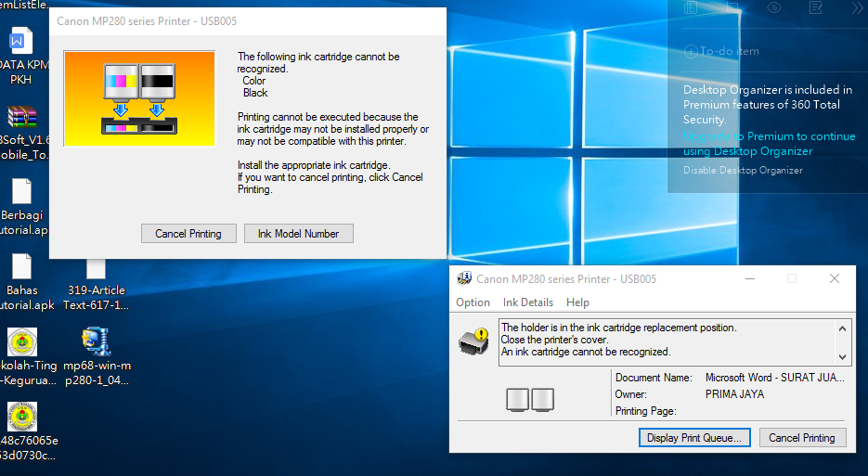The height and width of the screenshot is (476, 868).
Task: Click the printer warning status icon
Action: [473, 341]
